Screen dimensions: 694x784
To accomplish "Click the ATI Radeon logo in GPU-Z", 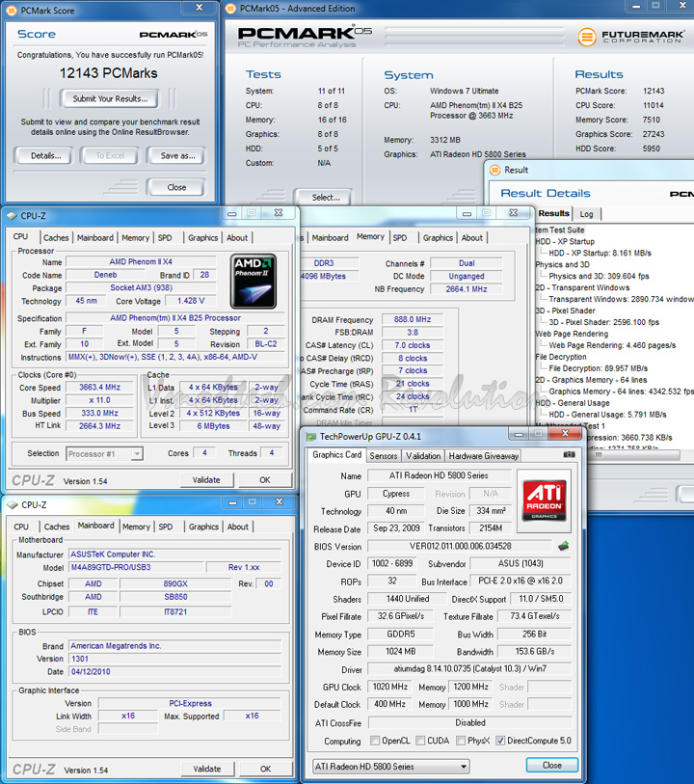I will coord(544,500).
